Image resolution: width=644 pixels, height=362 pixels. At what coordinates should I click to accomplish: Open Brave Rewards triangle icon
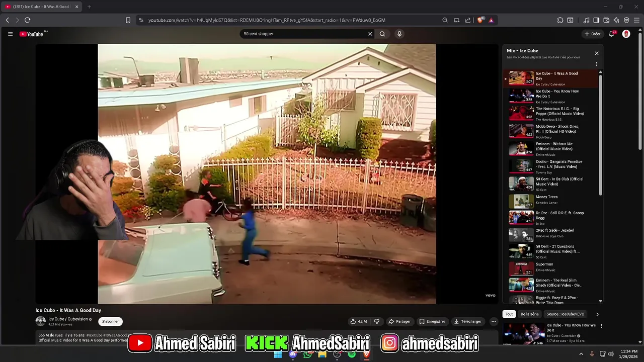coord(491,20)
